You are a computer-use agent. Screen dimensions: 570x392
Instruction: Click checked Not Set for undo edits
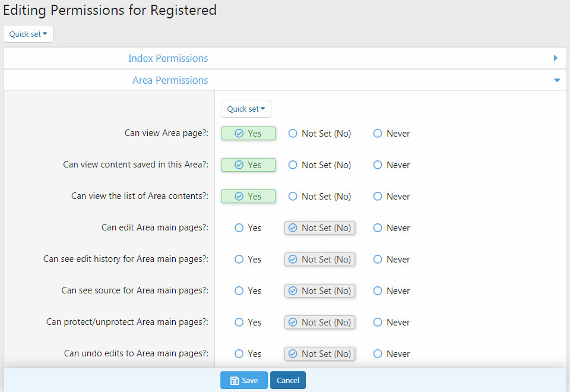coord(319,354)
